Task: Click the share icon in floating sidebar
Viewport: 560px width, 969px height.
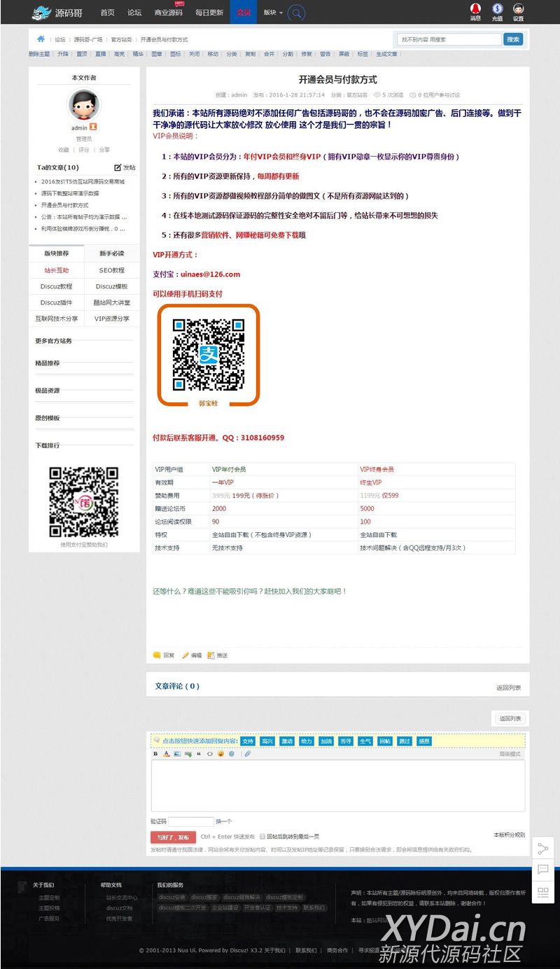Action: click(x=542, y=849)
